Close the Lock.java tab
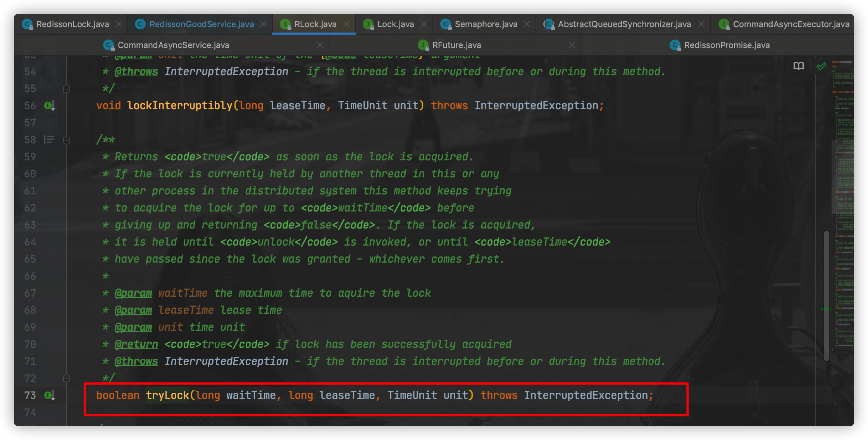 pyautogui.click(x=424, y=24)
